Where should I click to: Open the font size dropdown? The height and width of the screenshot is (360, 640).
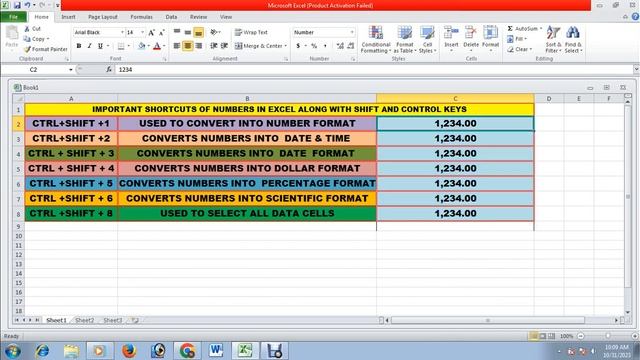pyautogui.click(x=142, y=32)
